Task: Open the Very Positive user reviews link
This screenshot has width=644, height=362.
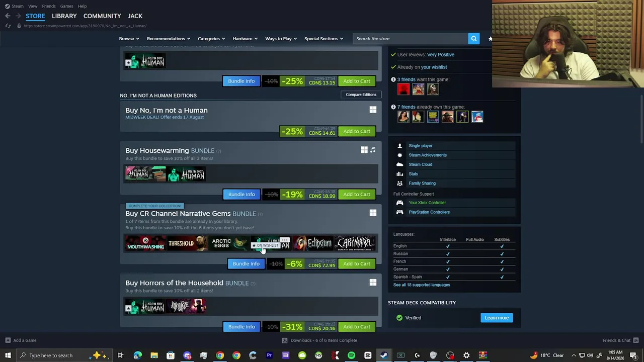Action: pyautogui.click(x=440, y=55)
